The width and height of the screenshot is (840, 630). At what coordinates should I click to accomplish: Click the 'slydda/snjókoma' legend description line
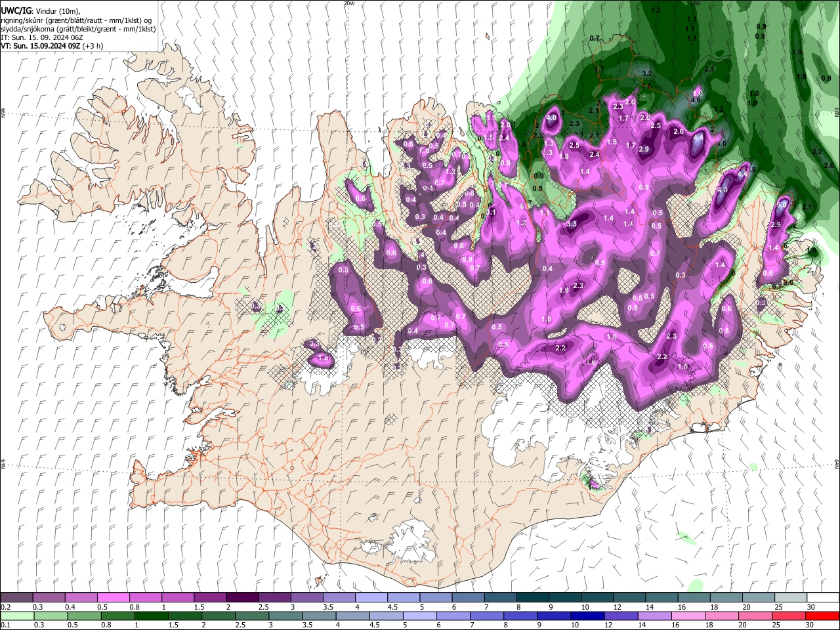pyautogui.click(x=78, y=30)
